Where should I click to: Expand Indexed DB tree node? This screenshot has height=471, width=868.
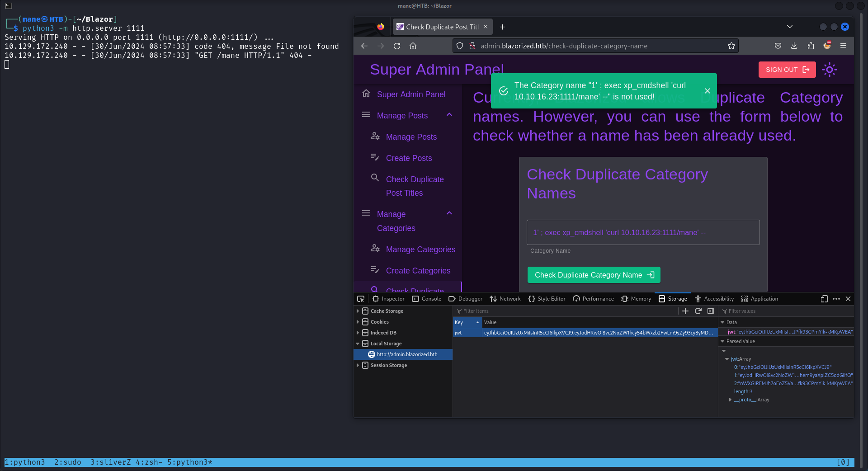coord(358,333)
